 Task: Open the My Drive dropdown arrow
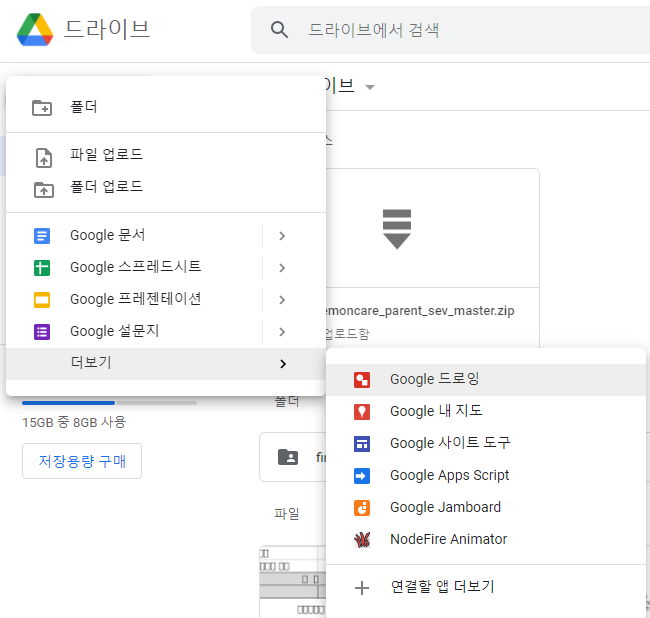tap(369, 87)
